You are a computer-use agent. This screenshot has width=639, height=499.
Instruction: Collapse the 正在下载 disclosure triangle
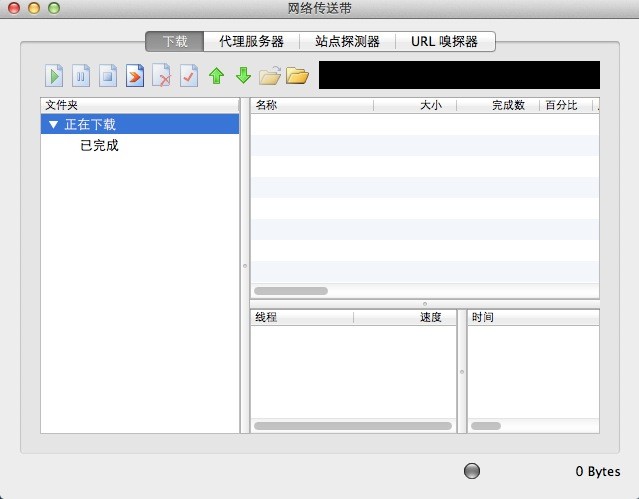click(x=53, y=125)
